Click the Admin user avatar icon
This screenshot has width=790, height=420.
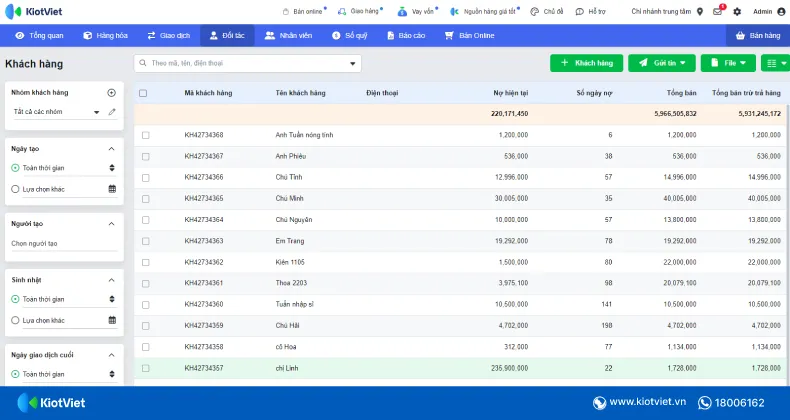tap(781, 11)
